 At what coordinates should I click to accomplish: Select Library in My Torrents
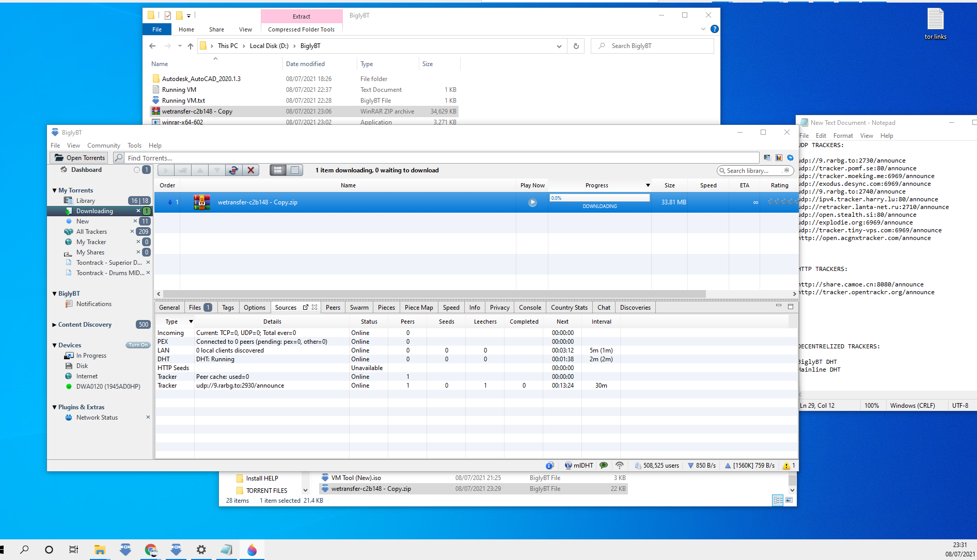pyautogui.click(x=86, y=201)
